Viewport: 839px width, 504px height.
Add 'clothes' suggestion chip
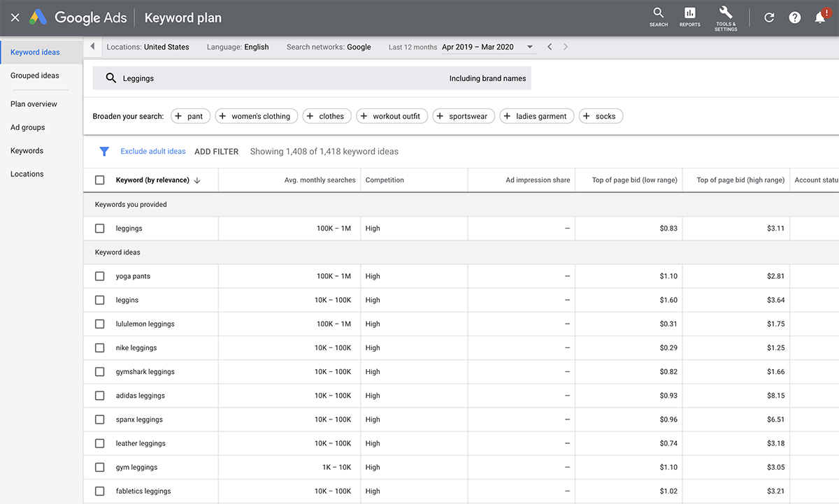click(x=327, y=116)
